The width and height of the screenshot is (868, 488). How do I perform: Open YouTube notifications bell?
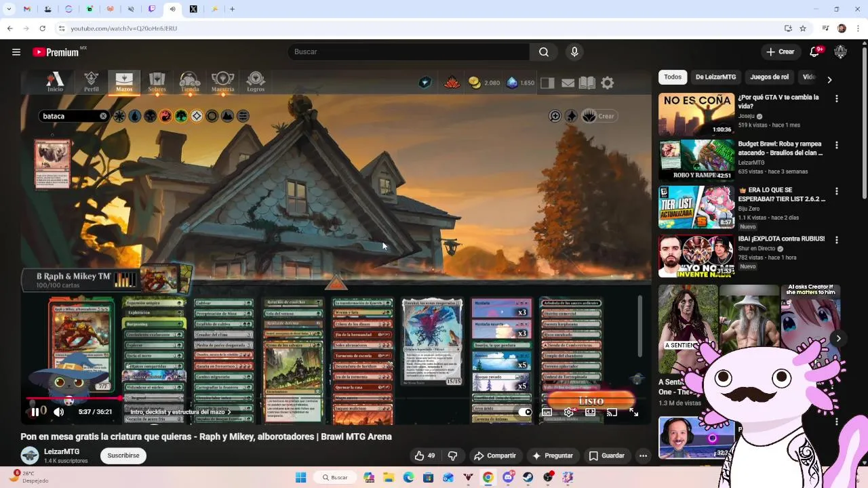[815, 52]
